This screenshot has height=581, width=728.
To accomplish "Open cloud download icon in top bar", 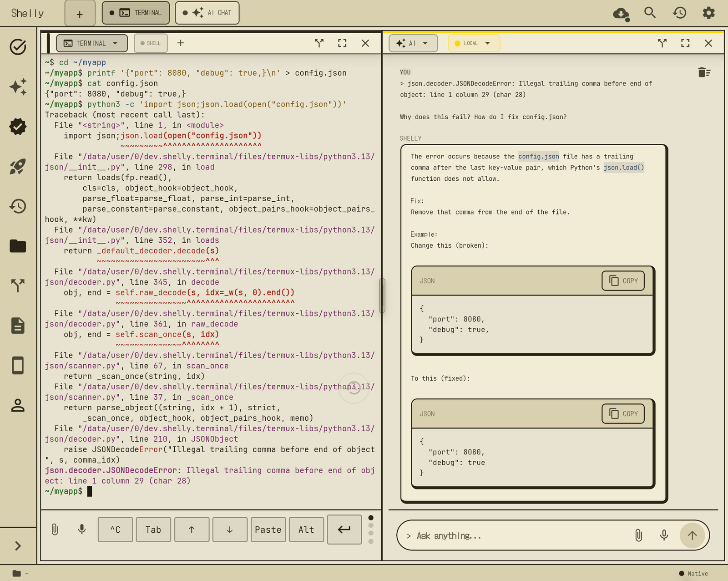I will [621, 13].
